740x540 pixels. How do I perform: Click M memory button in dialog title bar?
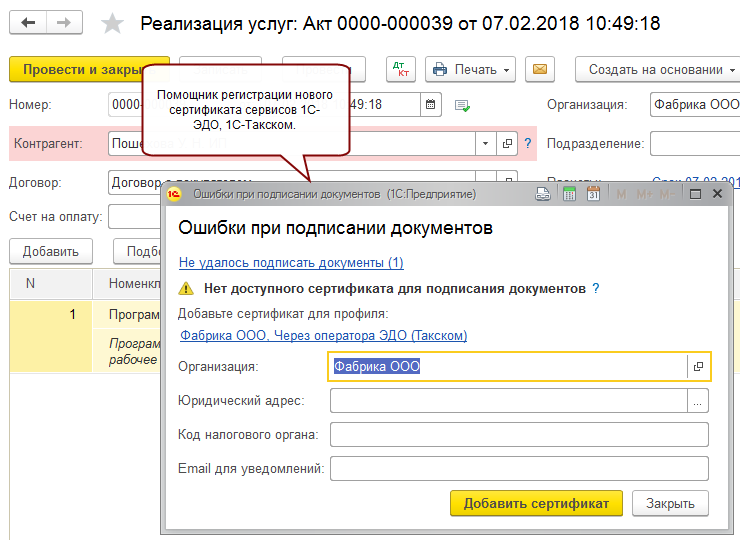621,194
